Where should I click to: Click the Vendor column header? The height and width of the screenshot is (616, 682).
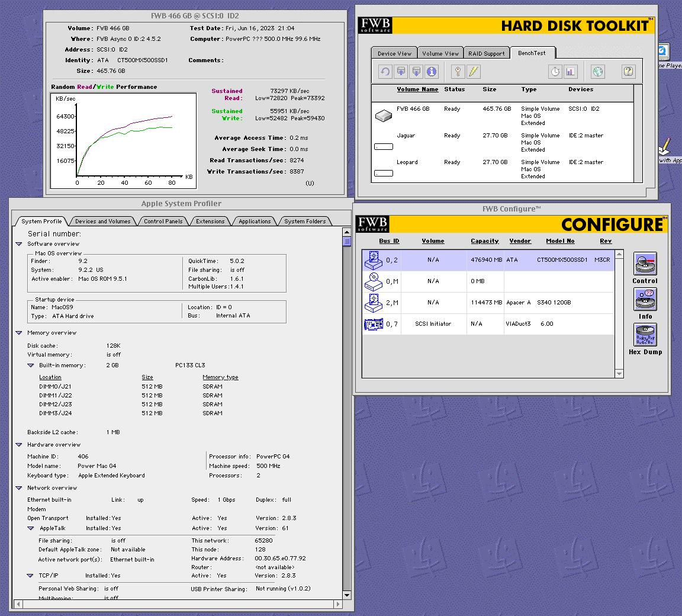(520, 241)
